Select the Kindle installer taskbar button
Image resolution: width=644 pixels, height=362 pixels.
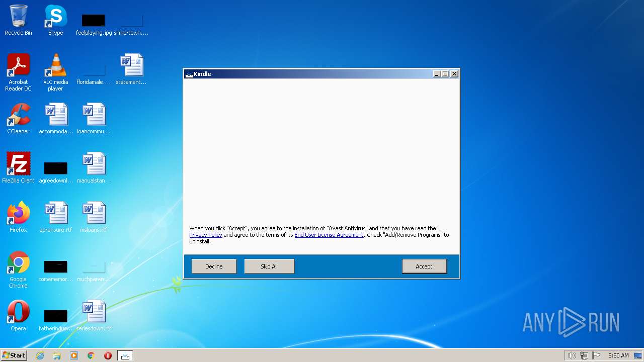click(125, 355)
